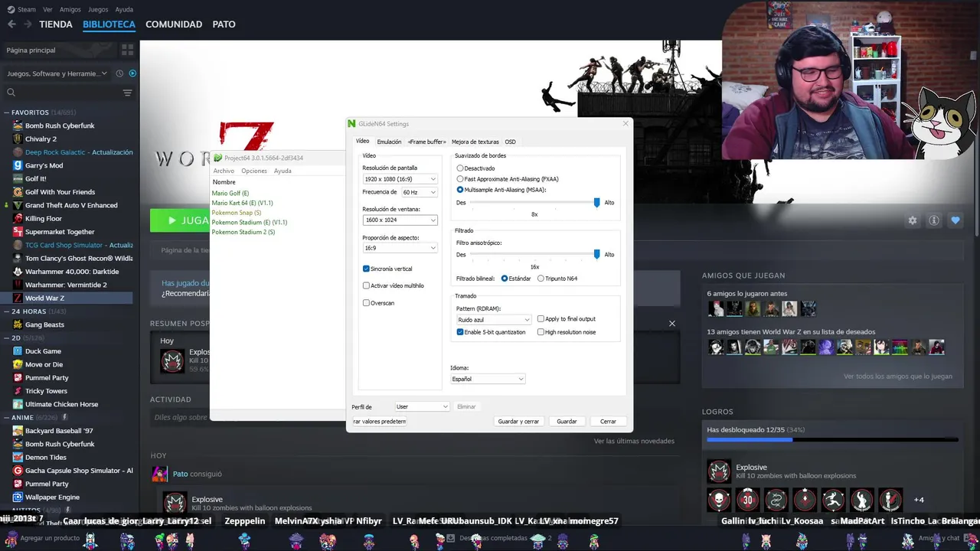Dismiss the post-game summary with X
Image resolution: width=980 pixels, height=551 pixels.
pos(672,323)
